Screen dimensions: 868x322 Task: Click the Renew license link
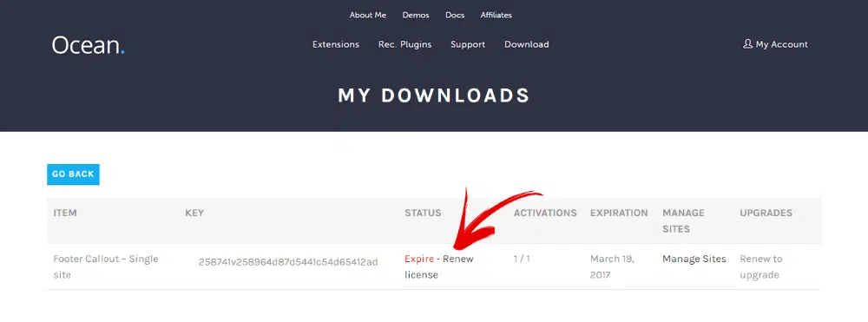click(x=439, y=266)
